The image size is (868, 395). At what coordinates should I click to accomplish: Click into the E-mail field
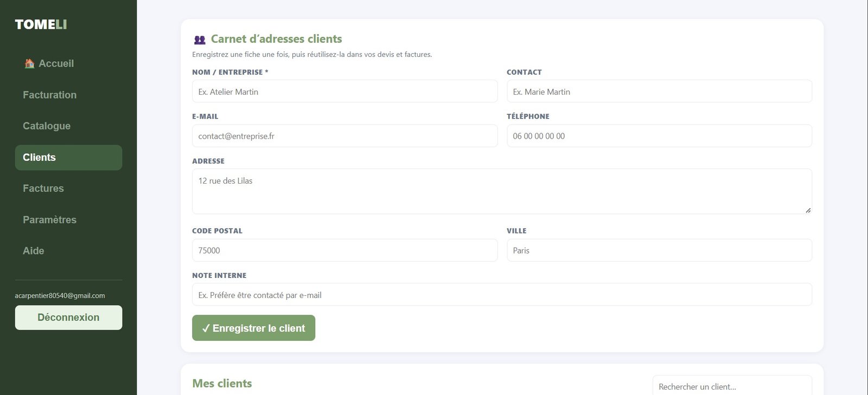click(344, 135)
